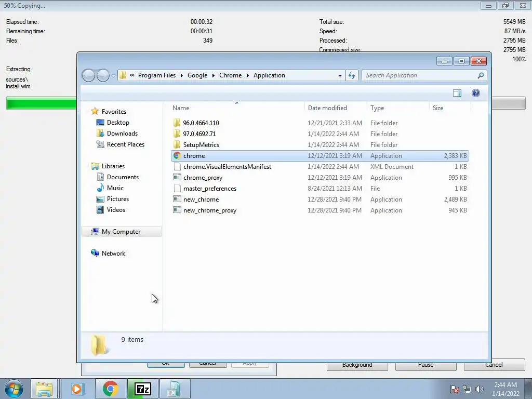
Task: Open Windows Explorer from the taskbar
Action: point(44,389)
